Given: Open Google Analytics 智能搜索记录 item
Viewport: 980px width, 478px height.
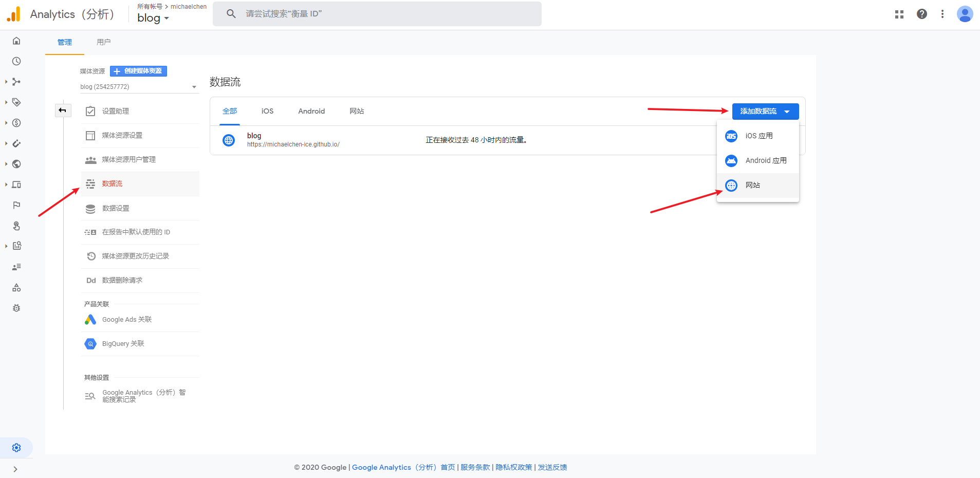Looking at the screenshot, I should pos(140,396).
